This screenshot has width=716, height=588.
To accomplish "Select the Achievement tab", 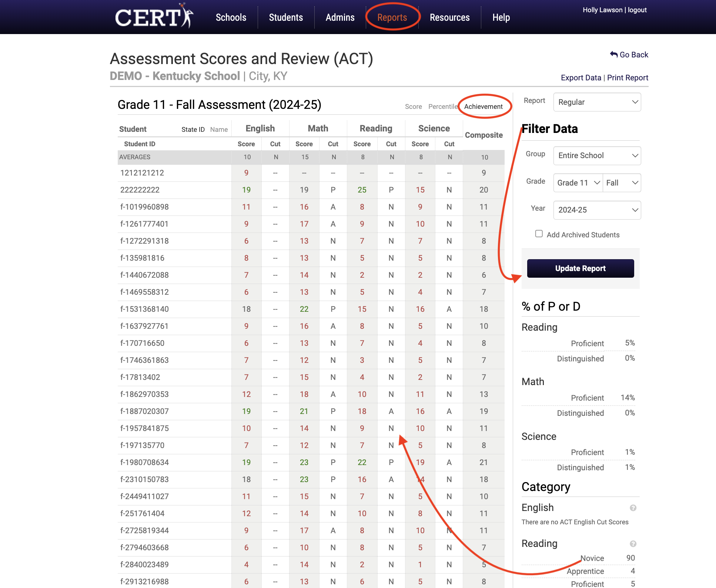I will (x=483, y=107).
